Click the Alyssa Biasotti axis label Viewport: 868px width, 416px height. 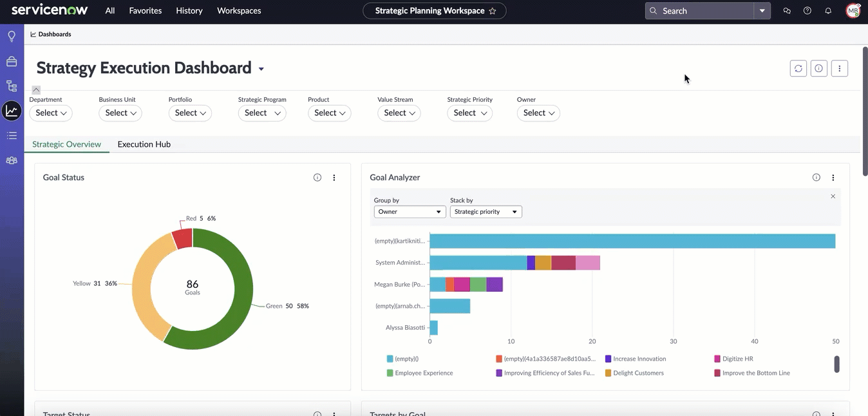(406, 328)
